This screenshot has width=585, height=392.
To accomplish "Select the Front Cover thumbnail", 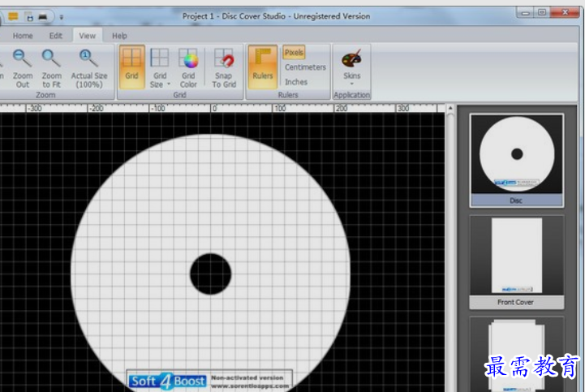I will (517, 262).
